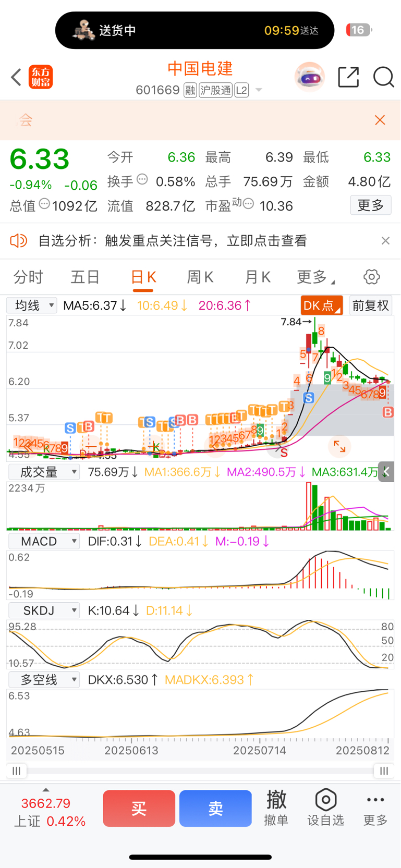The image size is (401, 868).
Task: Tap the K:10.64 SKDJ value
Action: [x=113, y=610]
